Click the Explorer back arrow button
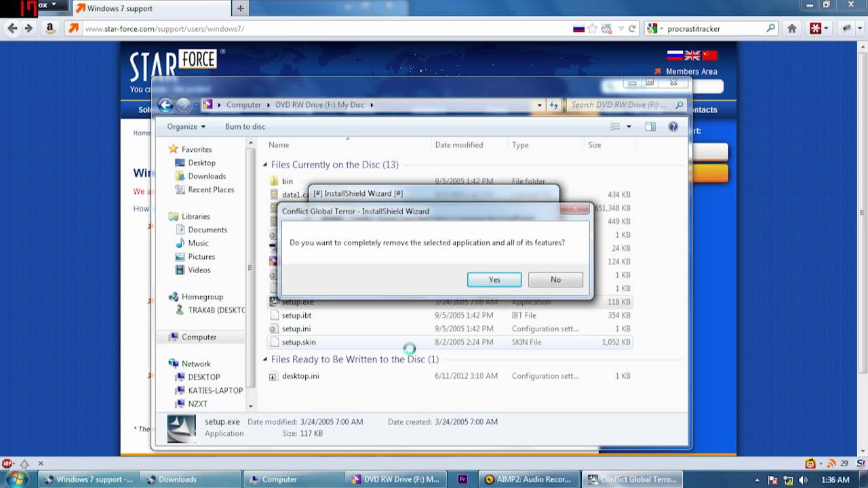This screenshot has width=868, height=488. [x=165, y=105]
